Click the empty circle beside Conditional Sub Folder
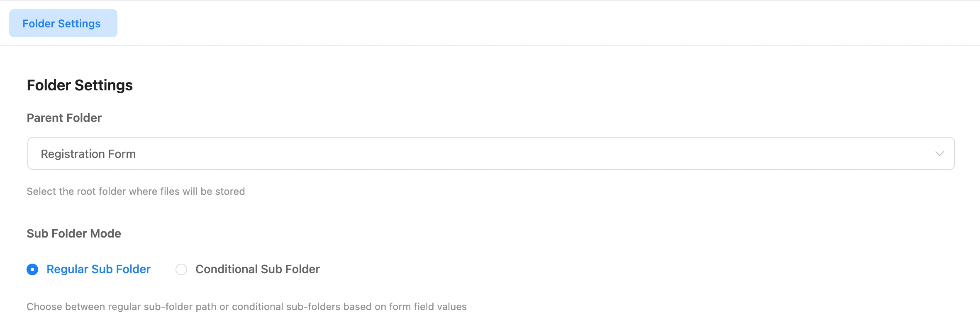 pos(181,269)
